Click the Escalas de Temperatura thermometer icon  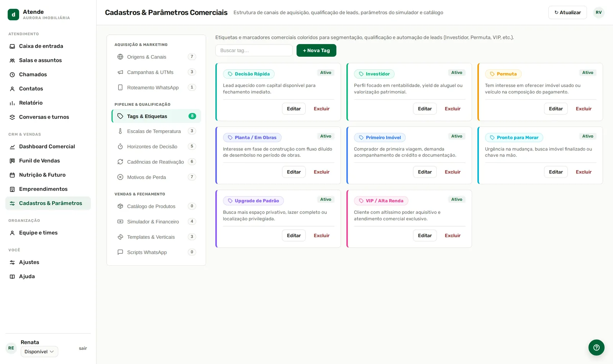pos(120,131)
